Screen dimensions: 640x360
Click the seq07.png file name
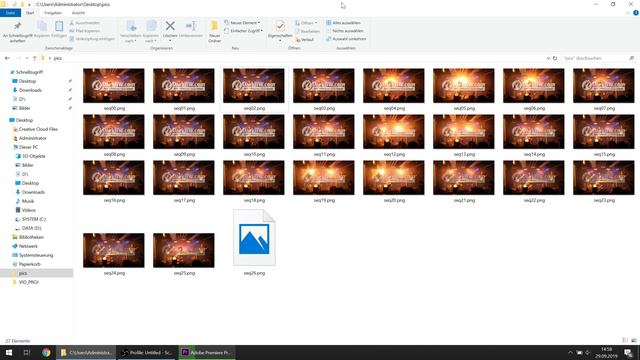click(x=604, y=108)
